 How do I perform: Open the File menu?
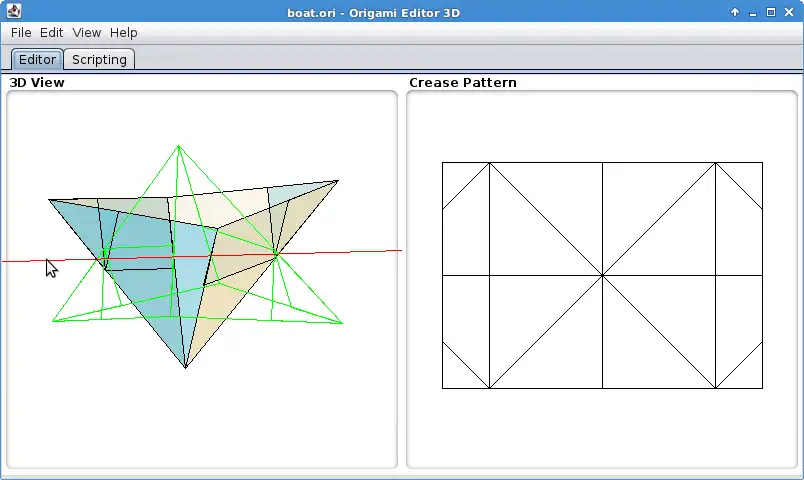click(x=21, y=33)
